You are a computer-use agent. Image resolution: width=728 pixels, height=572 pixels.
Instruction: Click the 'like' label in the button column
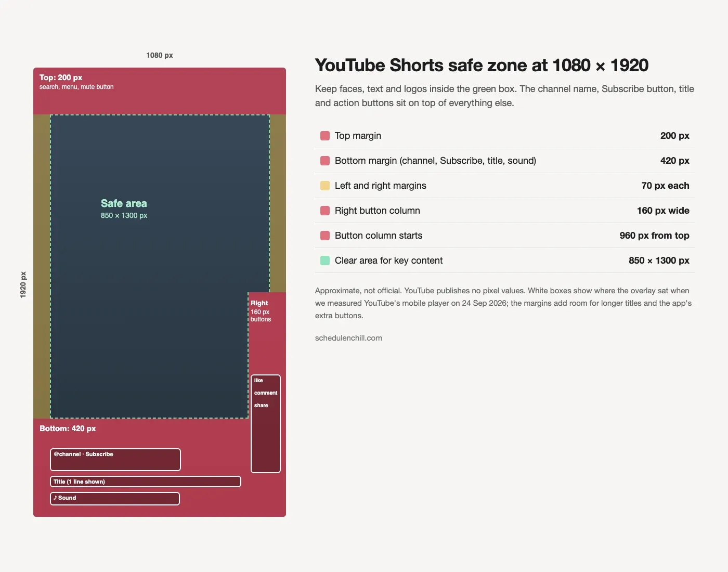[x=258, y=381]
